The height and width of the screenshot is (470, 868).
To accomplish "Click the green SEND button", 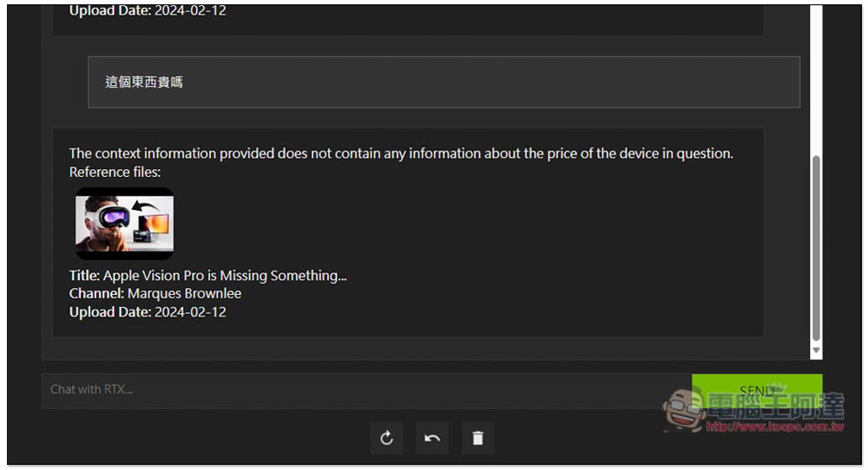I will [x=757, y=391].
